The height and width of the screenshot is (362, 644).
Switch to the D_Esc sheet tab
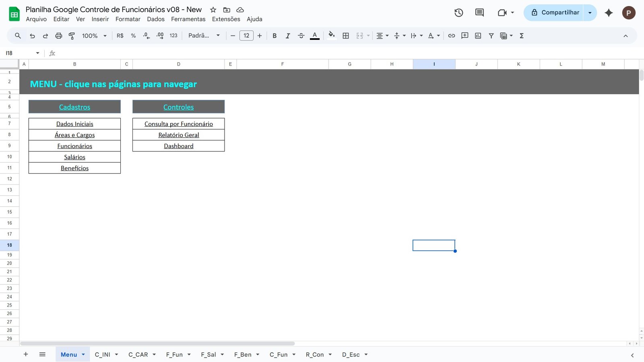(350, 354)
